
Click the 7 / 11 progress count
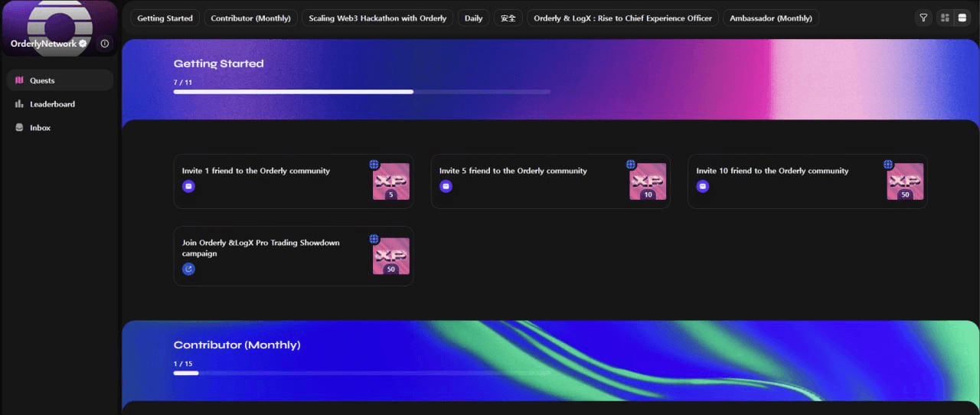[x=182, y=82]
